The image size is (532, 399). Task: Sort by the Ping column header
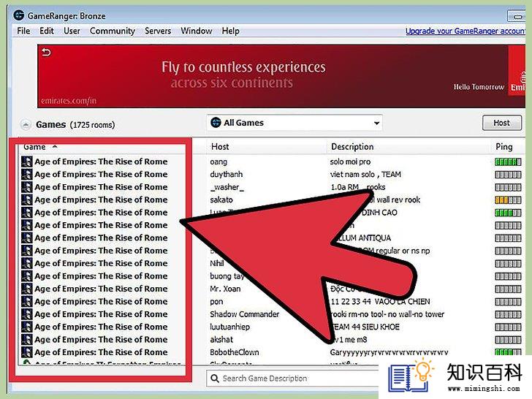[503, 147]
